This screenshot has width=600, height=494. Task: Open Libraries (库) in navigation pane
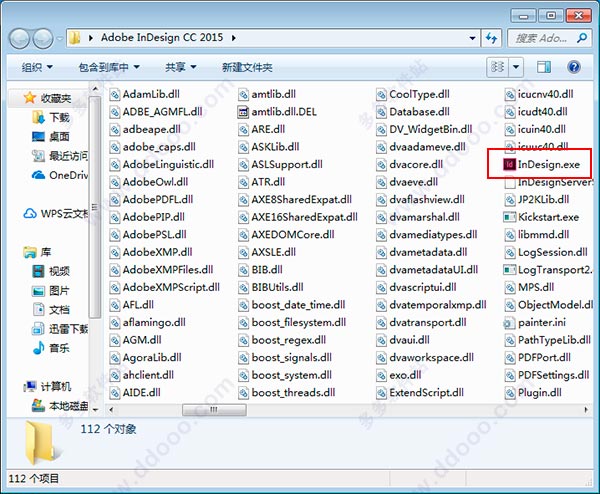click(37, 252)
